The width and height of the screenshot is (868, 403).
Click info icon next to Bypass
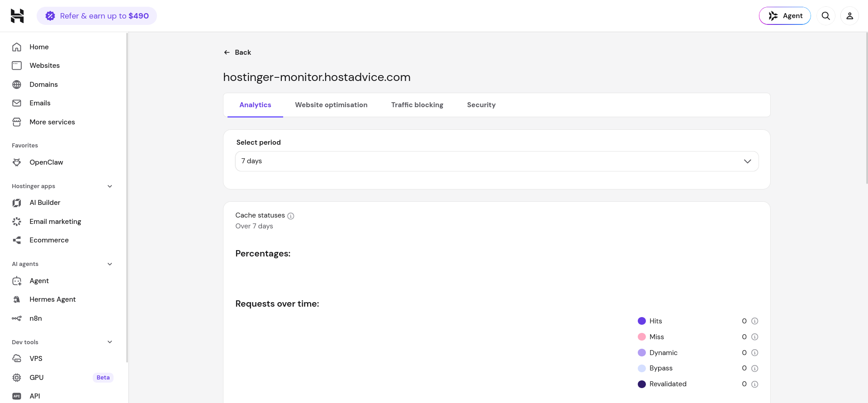point(754,369)
